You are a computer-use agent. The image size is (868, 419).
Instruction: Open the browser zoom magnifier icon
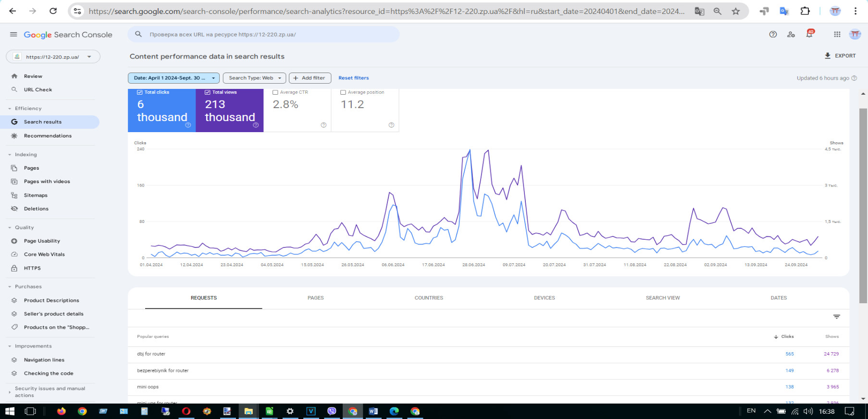(x=718, y=11)
